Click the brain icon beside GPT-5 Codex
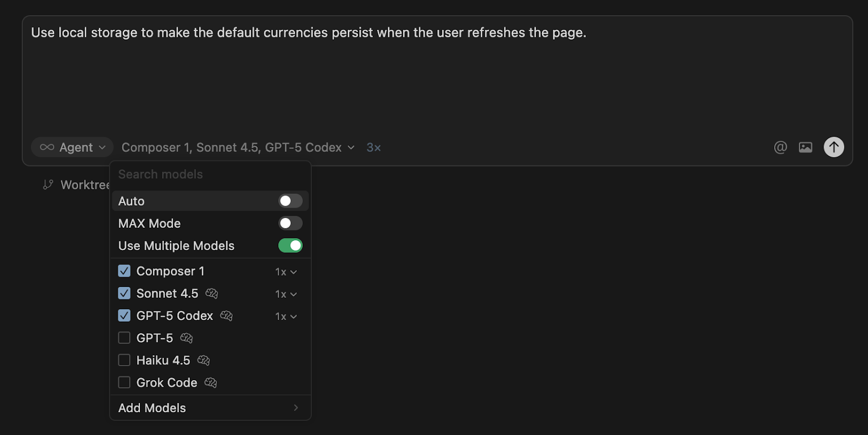 (226, 316)
